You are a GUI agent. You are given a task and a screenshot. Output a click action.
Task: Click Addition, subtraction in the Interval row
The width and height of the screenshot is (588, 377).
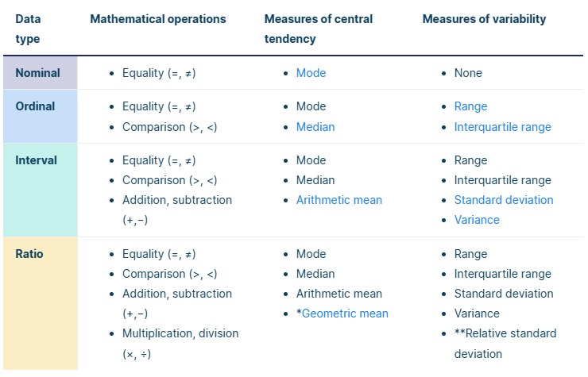click(x=176, y=210)
